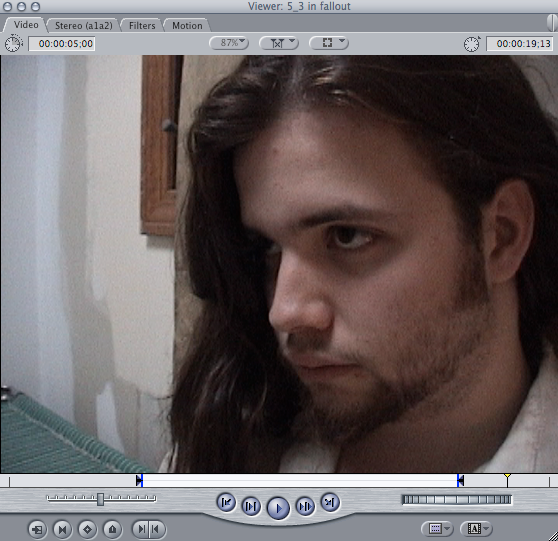
Task: Click Play In to Out button
Action: pos(251,506)
